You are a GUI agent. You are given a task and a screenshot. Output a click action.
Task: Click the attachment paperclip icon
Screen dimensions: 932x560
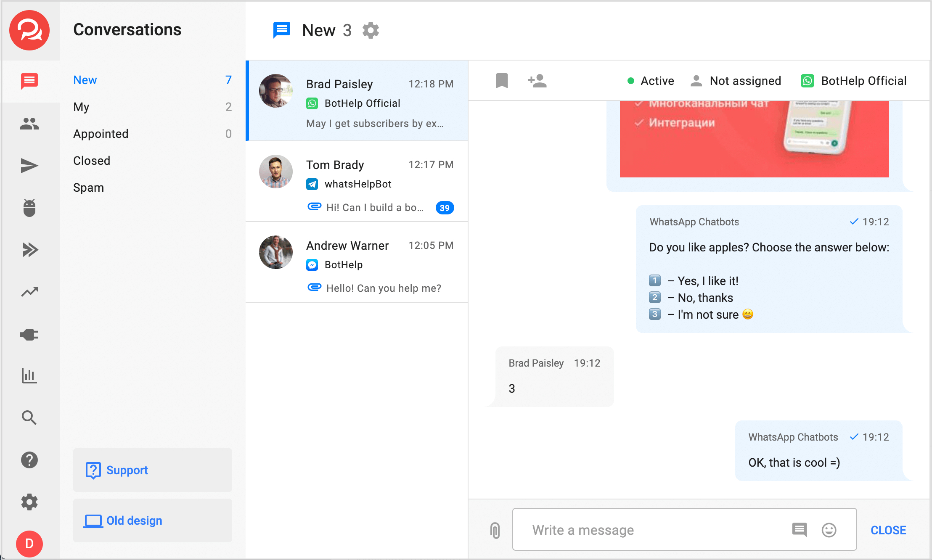pyautogui.click(x=495, y=530)
